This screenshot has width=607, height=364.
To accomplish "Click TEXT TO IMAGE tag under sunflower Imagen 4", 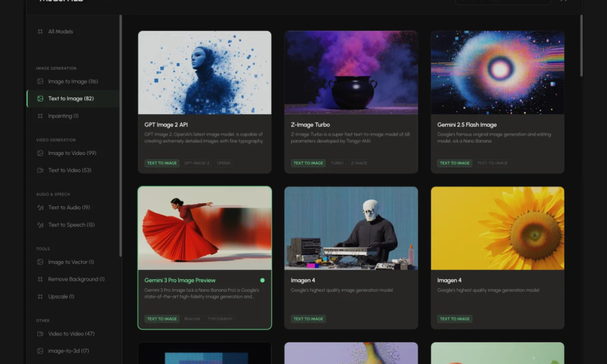I will (455, 319).
